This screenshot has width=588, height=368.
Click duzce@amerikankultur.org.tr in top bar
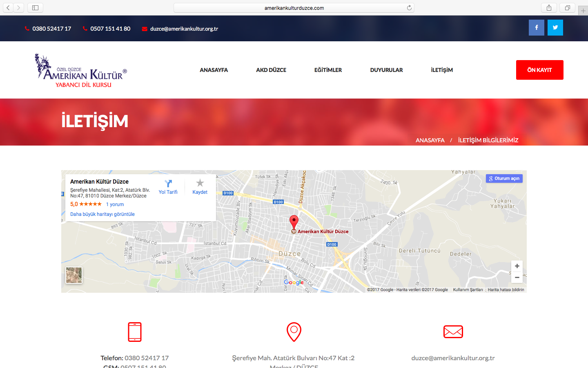184,29
